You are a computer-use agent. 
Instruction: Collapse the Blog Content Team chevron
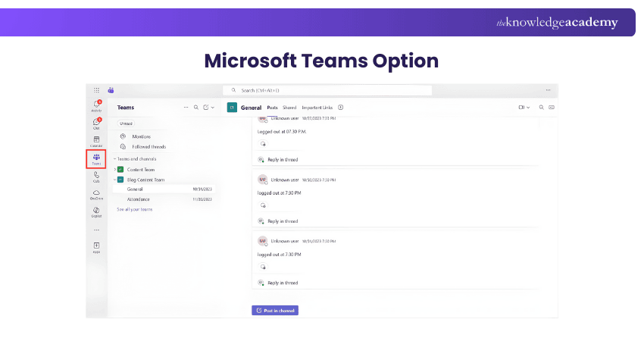[x=115, y=180]
